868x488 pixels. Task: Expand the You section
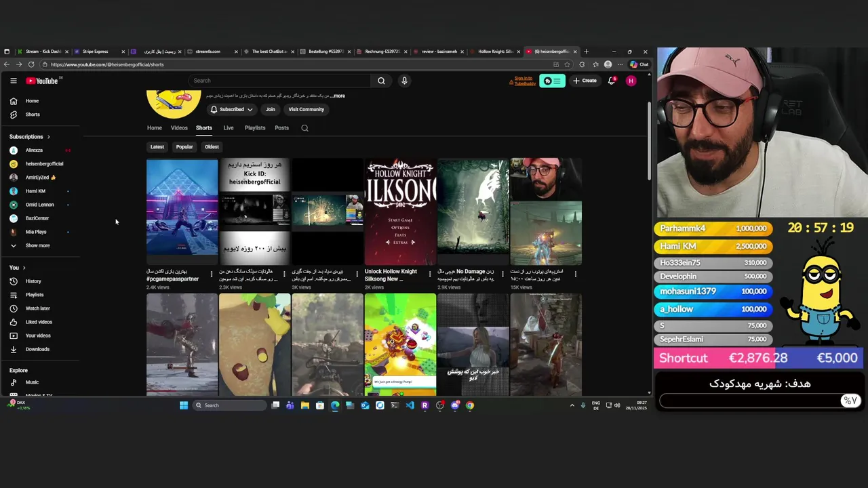point(18,268)
